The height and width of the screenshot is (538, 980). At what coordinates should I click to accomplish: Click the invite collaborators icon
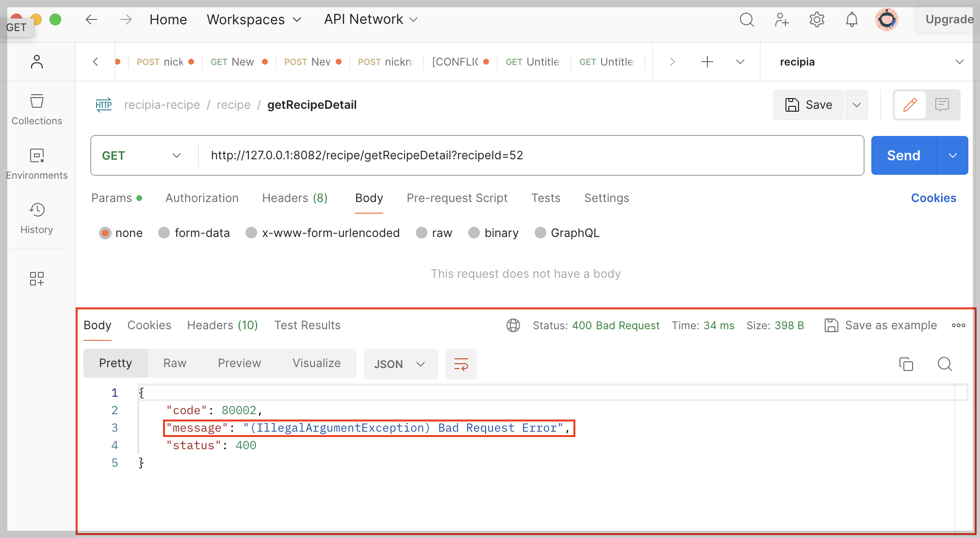click(x=782, y=20)
